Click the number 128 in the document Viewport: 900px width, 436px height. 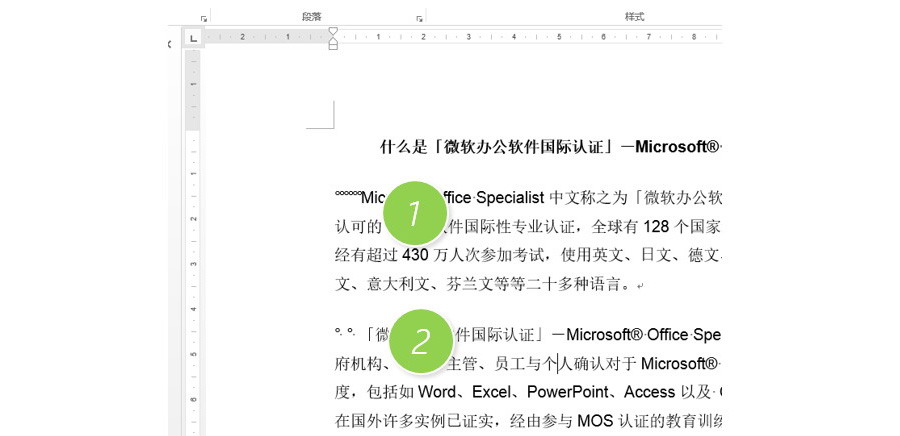point(656,227)
